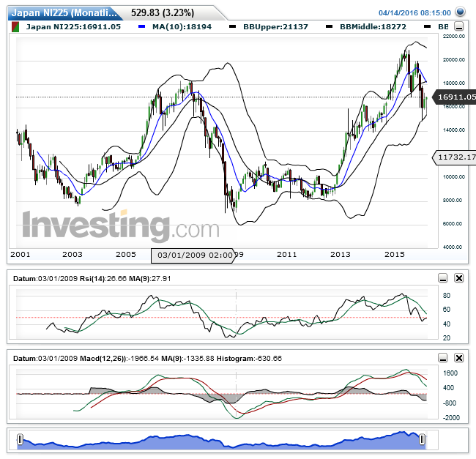Click the BBUpper:21137 legend text
This screenshot has width=476, height=459.
pos(275,26)
